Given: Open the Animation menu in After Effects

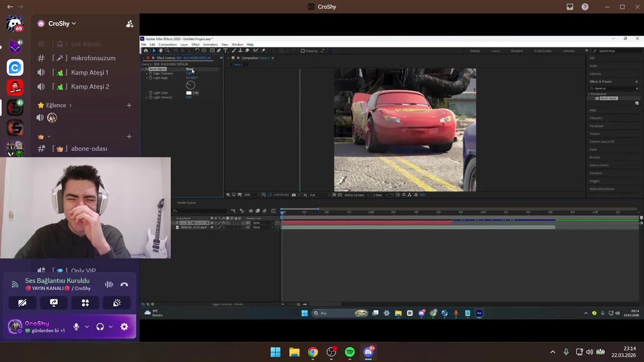Looking at the screenshot, I should 210,45.
